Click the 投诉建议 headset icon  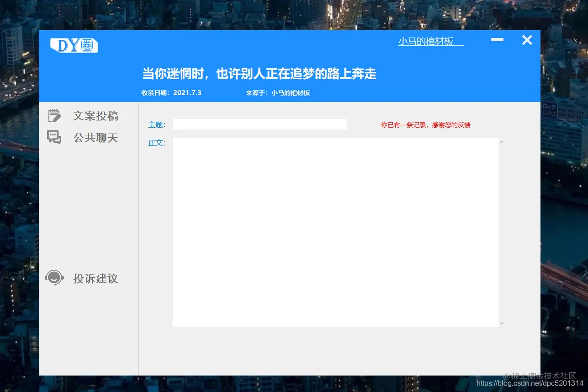coord(54,277)
